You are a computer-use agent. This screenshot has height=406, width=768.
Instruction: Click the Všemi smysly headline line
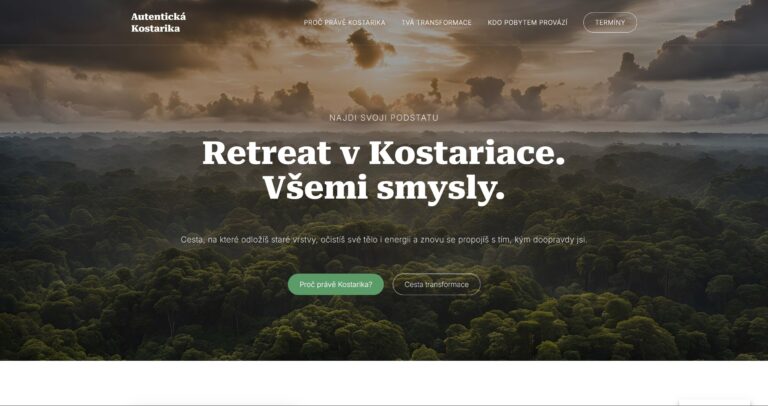[384, 189]
